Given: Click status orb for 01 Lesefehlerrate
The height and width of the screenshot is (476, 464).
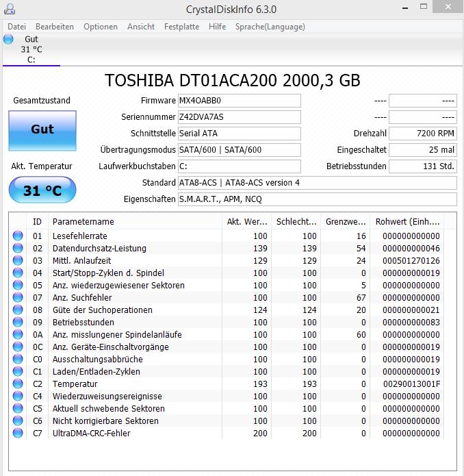Looking at the screenshot, I should coord(18,236).
